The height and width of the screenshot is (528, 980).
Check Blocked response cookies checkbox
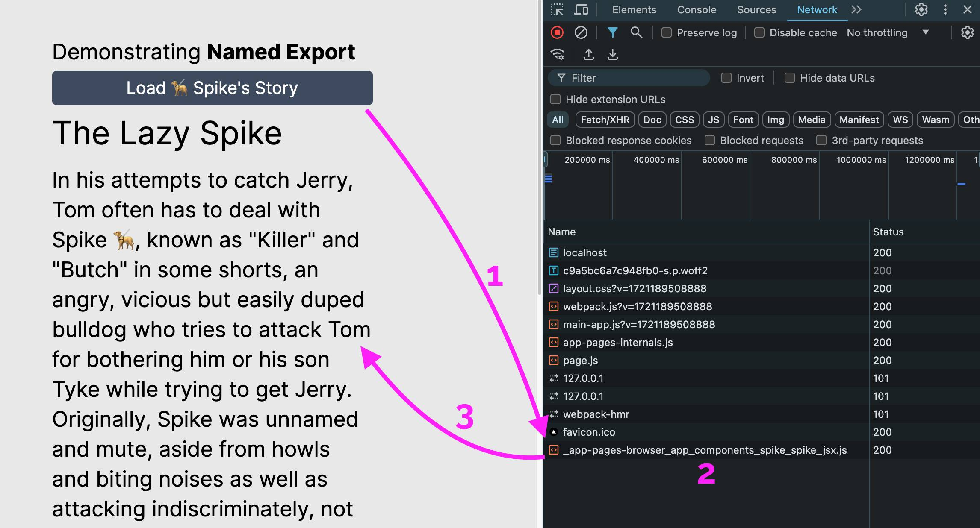point(555,140)
